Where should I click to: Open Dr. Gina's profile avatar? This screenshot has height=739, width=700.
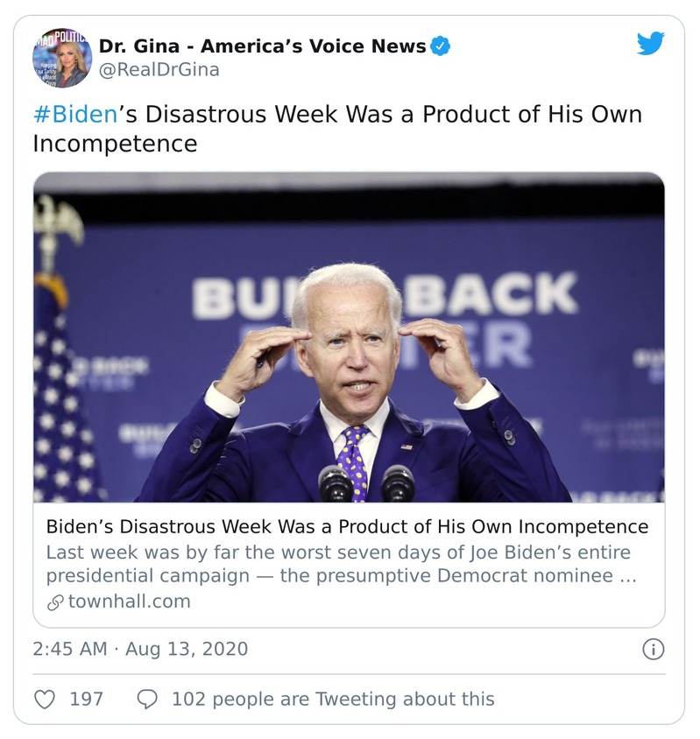pyautogui.click(x=61, y=57)
